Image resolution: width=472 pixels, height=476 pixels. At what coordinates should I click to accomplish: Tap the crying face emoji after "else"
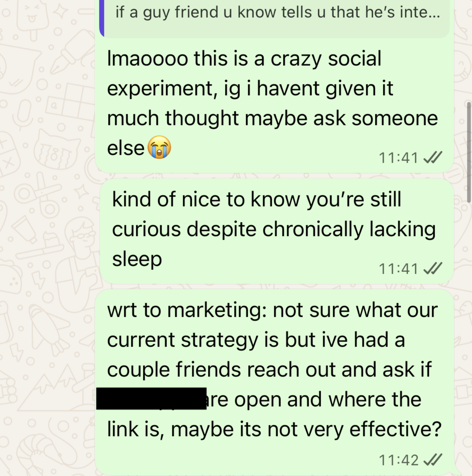click(159, 147)
